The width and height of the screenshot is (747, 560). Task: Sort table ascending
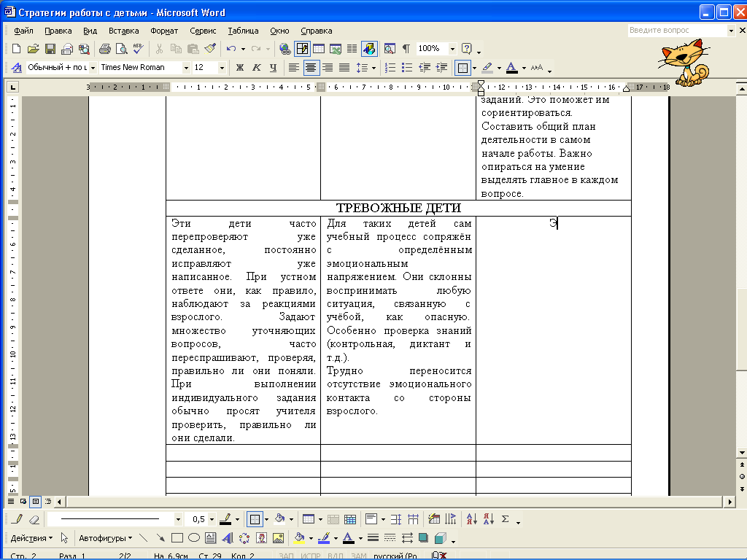coord(472,519)
